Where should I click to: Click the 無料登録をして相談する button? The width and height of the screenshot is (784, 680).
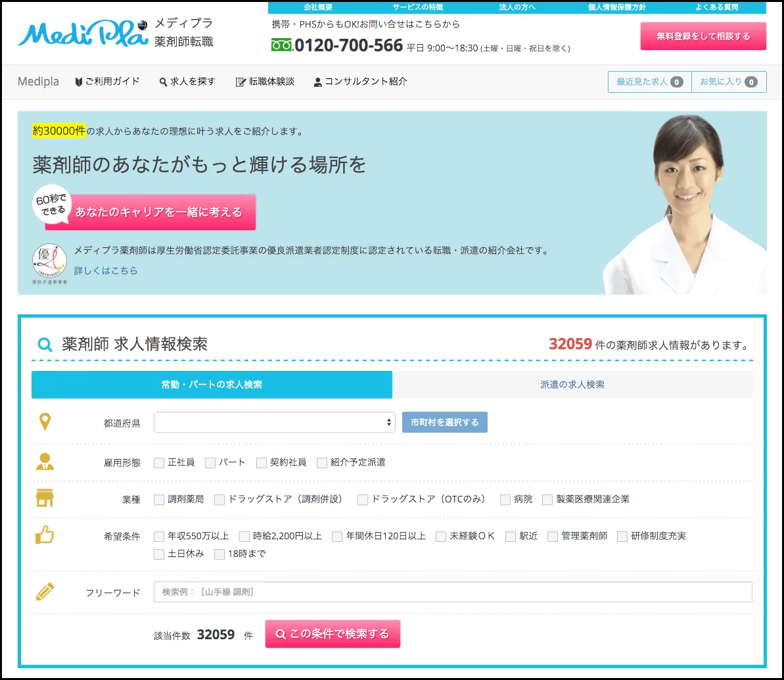(x=703, y=36)
